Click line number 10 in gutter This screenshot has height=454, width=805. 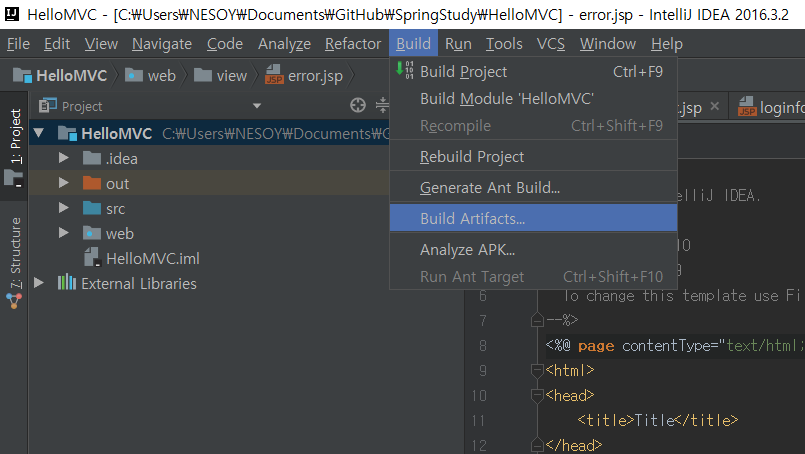(x=478, y=395)
